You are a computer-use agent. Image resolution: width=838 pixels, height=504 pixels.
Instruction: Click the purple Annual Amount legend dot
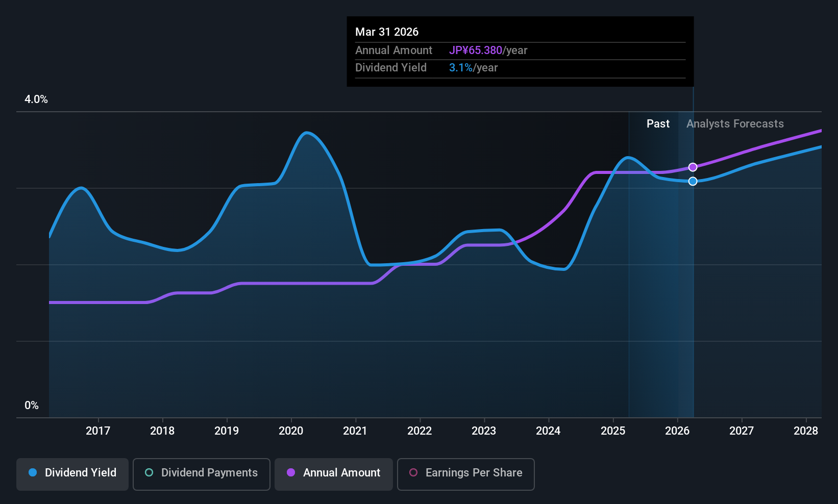pyautogui.click(x=291, y=472)
